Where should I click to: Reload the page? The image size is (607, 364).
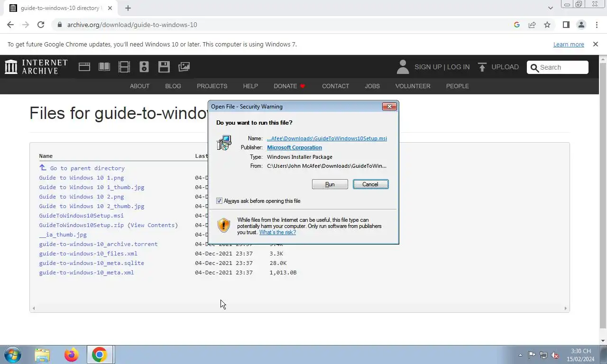[x=41, y=25]
